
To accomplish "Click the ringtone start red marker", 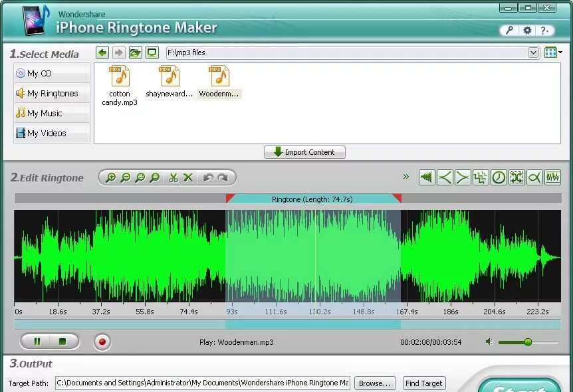I will 230,197.
